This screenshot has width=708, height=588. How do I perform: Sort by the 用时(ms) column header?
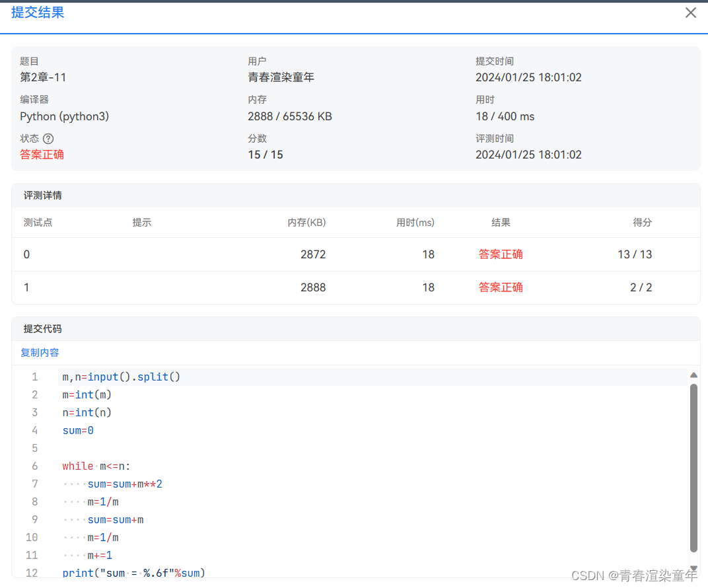pyautogui.click(x=415, y=223)
